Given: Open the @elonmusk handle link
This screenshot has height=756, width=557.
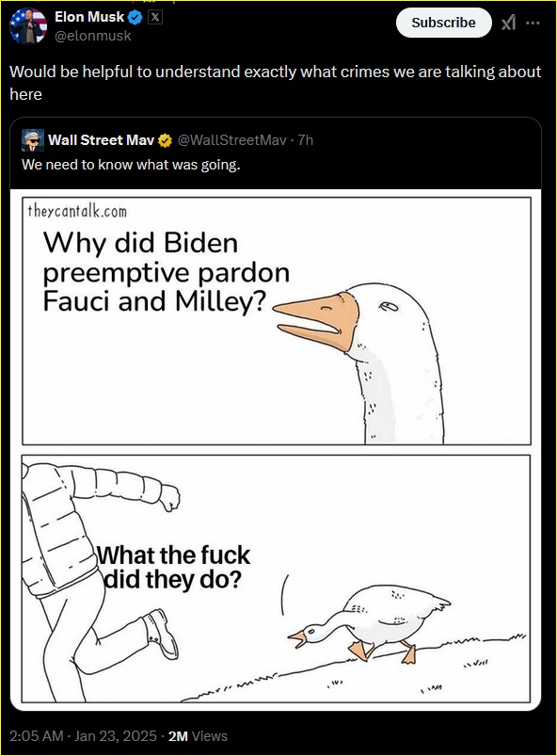Looking at the screenshot, I should click(92, 36).
